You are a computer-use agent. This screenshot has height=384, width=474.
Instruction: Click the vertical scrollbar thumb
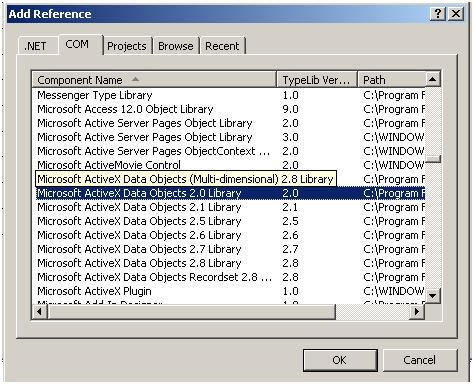433,159
